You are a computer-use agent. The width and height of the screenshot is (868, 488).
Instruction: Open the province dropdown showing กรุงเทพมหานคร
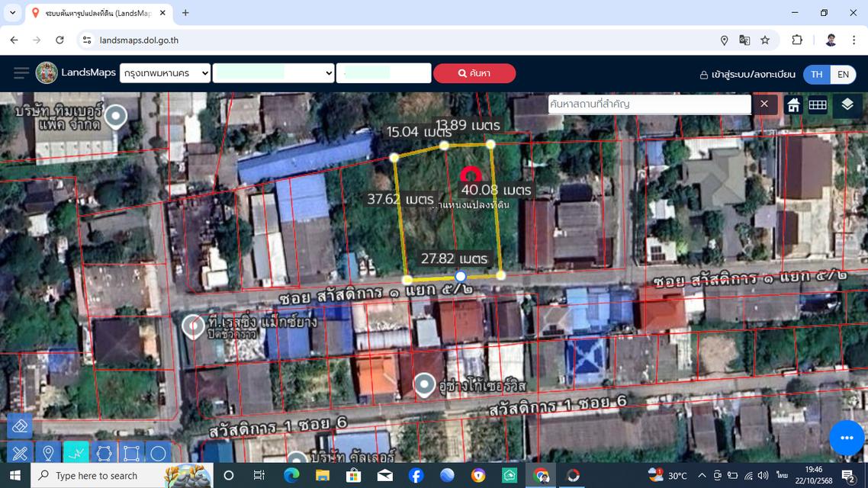pyautogui.click(x=166, y=73)
